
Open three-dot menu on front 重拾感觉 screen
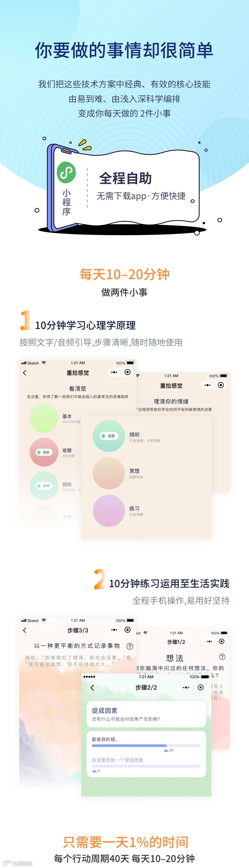(x=114, y=372)
